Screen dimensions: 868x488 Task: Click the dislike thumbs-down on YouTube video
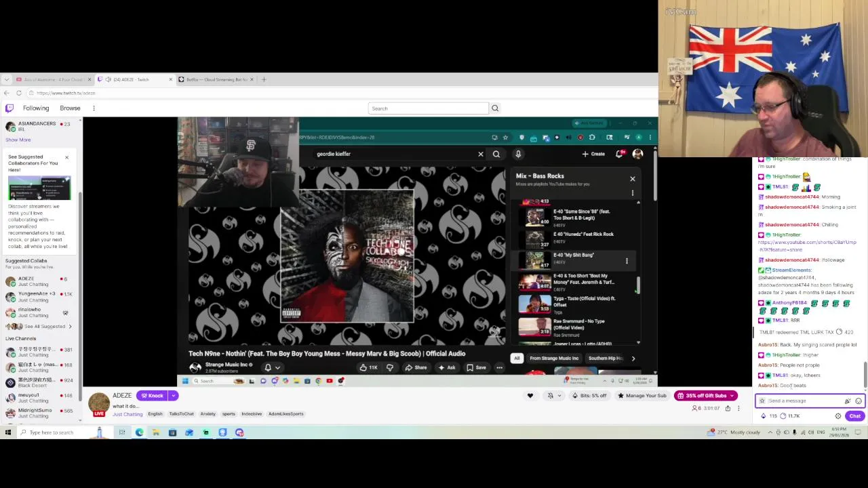click(390, 367)
